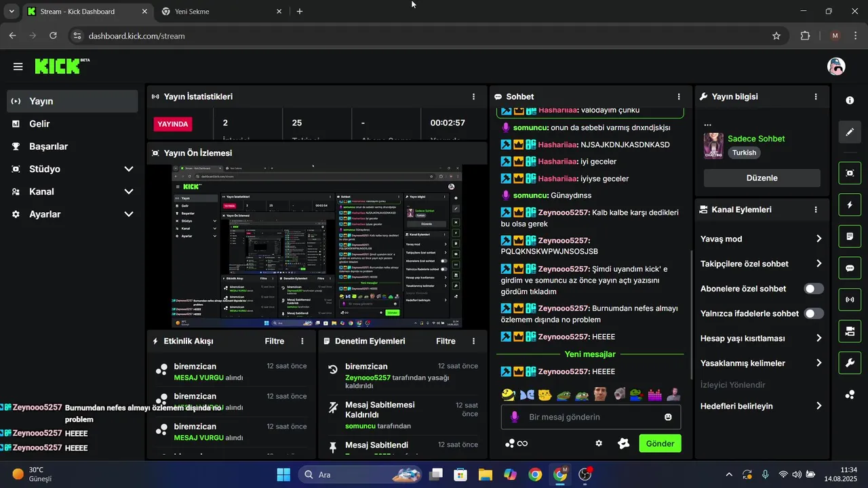Open Yasaklanmış kelimeler settings
Image resolution: width=868 pixels, height=488 pixels.
tap(762, 363)
